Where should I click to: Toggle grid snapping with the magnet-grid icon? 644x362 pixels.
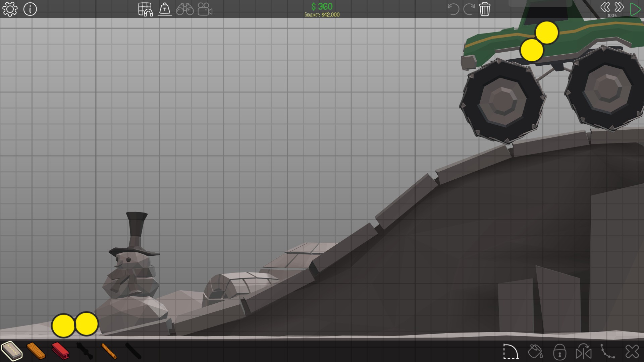pyautogui.click(x=146, y=9)
